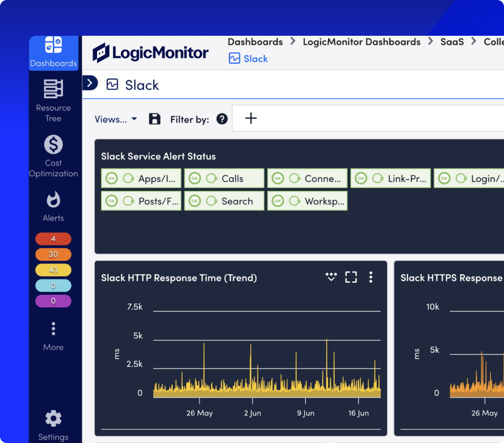Open the Login/ service status tile
The image size is (504, 443).
tap(469, 178)
